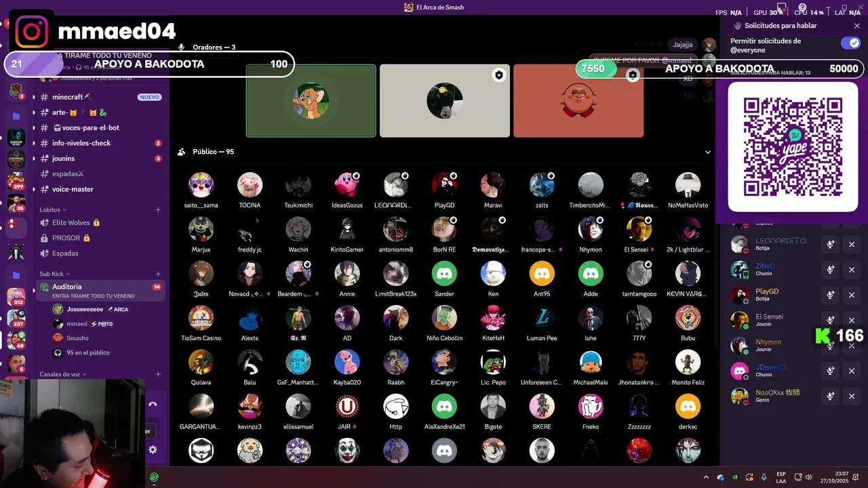
Task: Click NVIDIA tray icon in taskbar
Action: tap(735, 477)
